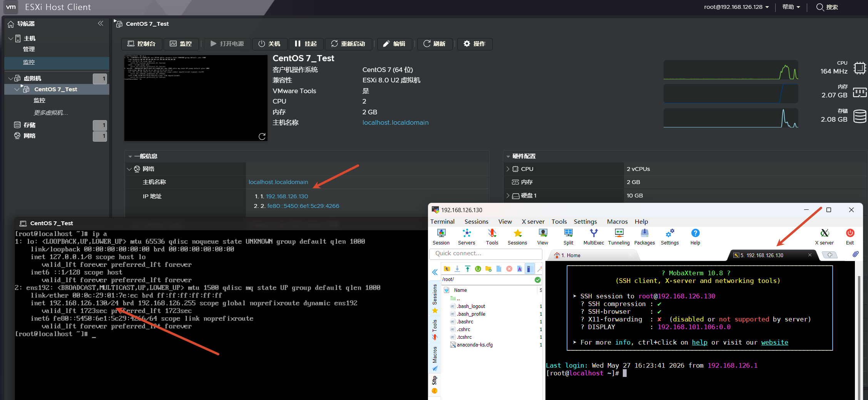
Task: Click the Quick connect input field
Action: pyautogui.click(x=486, y=254)
